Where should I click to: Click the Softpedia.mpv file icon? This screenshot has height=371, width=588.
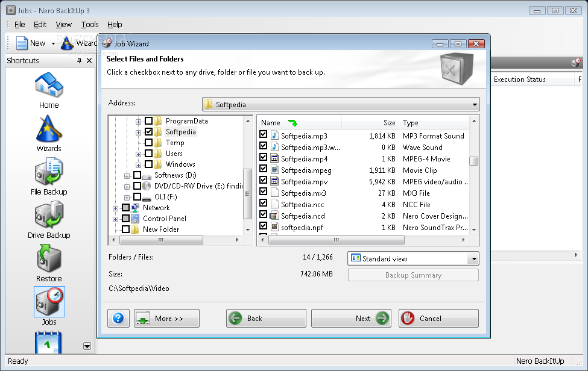click(274, 181)
